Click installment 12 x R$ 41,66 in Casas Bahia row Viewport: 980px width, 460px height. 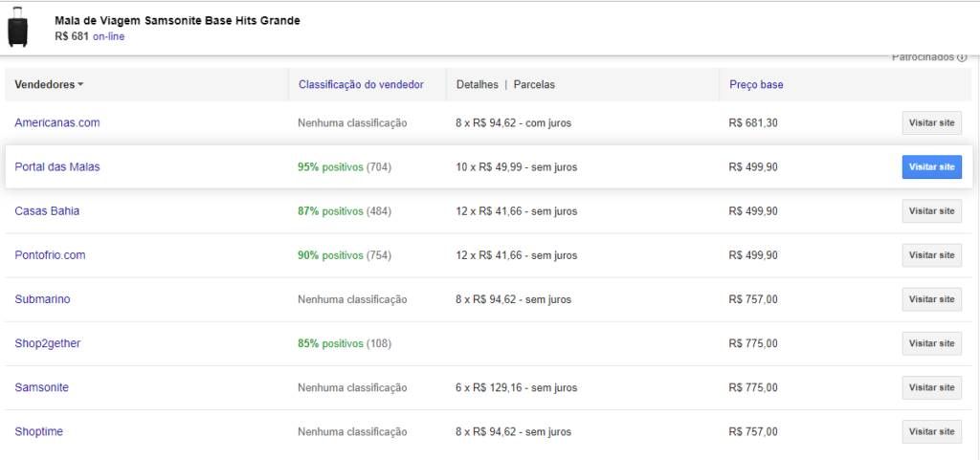[516, 211]
